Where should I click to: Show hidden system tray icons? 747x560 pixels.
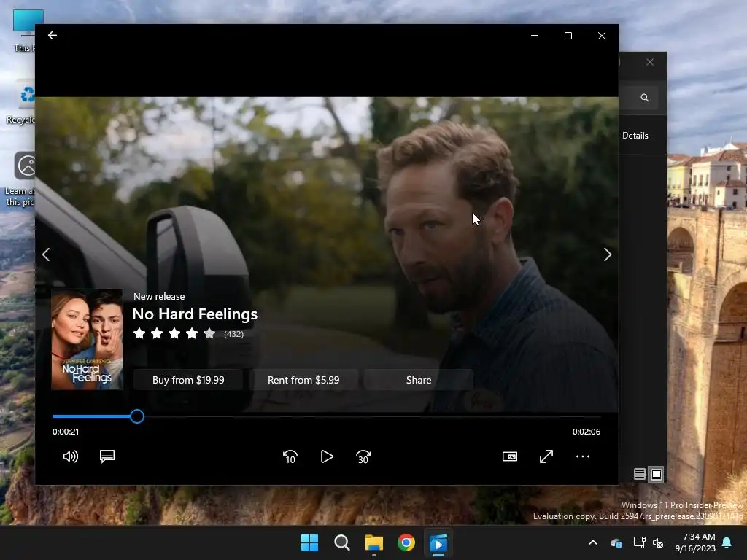593,542
